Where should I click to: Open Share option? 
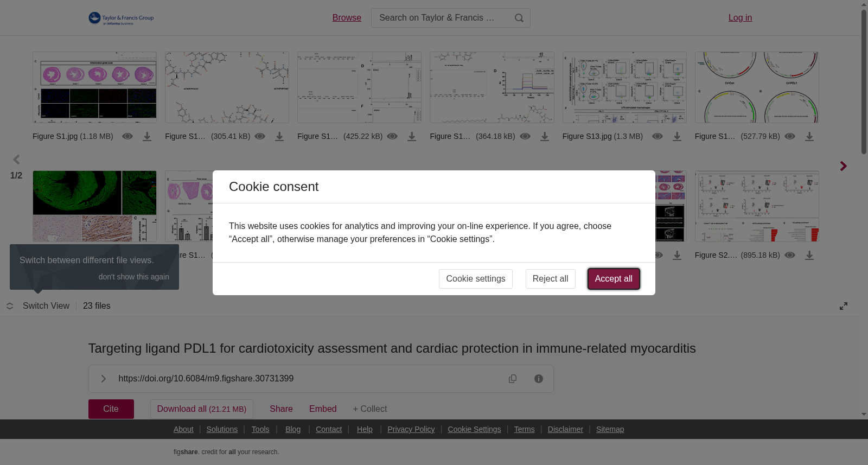[x=281, y=409]
